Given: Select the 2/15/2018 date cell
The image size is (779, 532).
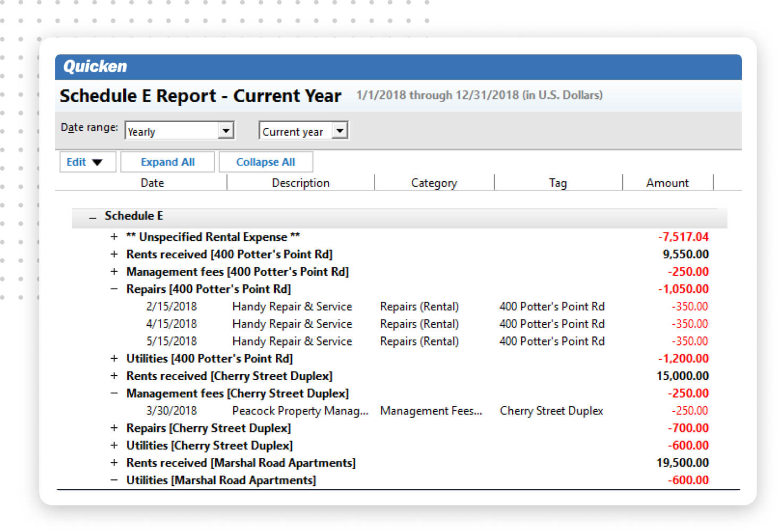Looking at the screenshot, I should (172, 307).
